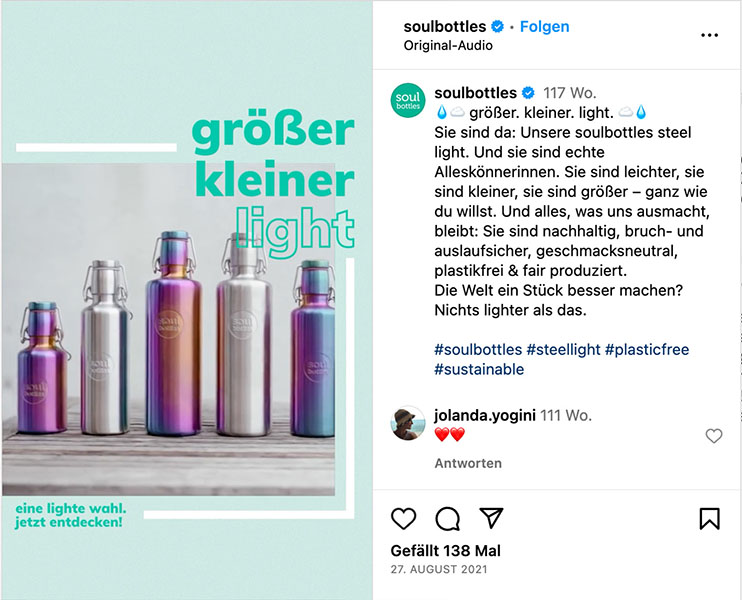Reply to comment via Antworten

coord(468,463)
